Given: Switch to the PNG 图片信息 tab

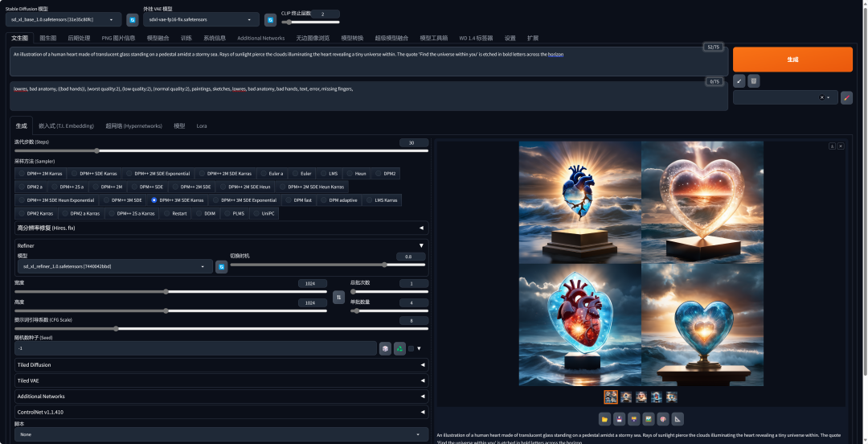Looking at the screenshot, I should [x=118, y=38].
